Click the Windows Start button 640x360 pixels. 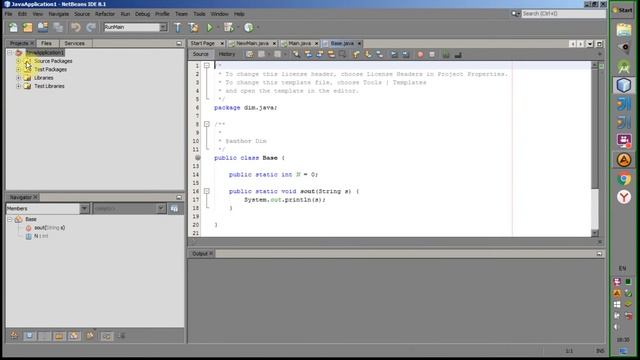tap(623, 10)
